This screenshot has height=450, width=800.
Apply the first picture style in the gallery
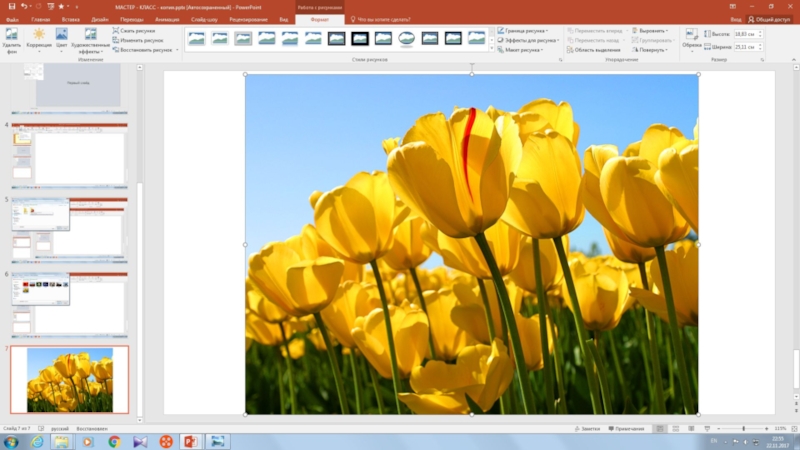pos(195,38)
